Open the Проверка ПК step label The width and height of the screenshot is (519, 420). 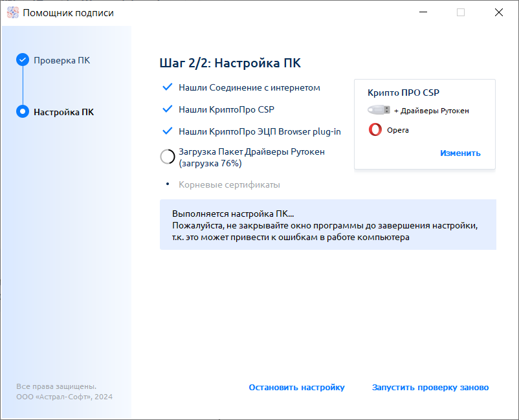(62, 60)
